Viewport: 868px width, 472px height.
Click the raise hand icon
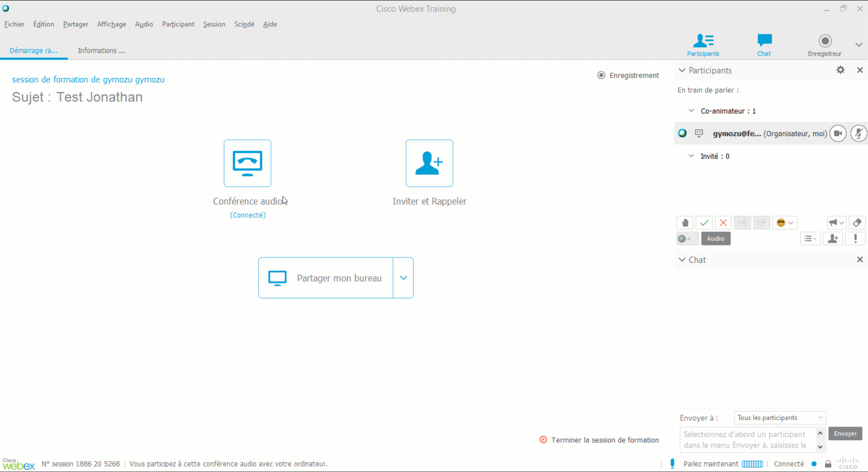[685, 223]
